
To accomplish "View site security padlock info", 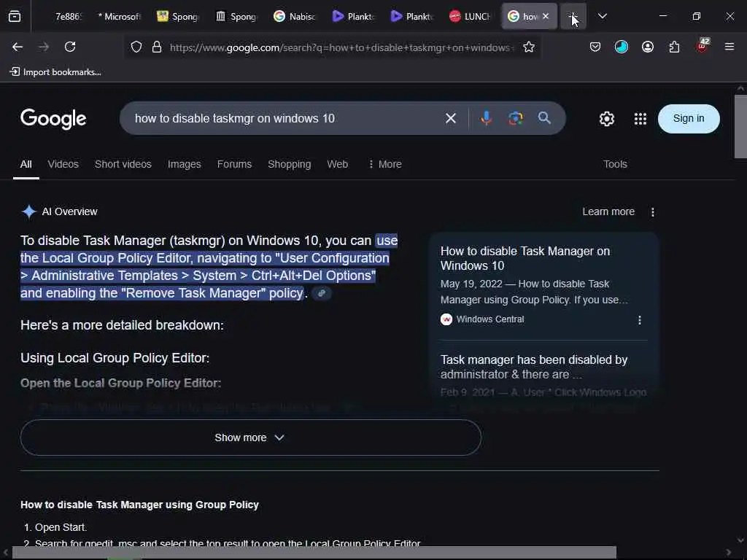I will (x=157, y=47).
